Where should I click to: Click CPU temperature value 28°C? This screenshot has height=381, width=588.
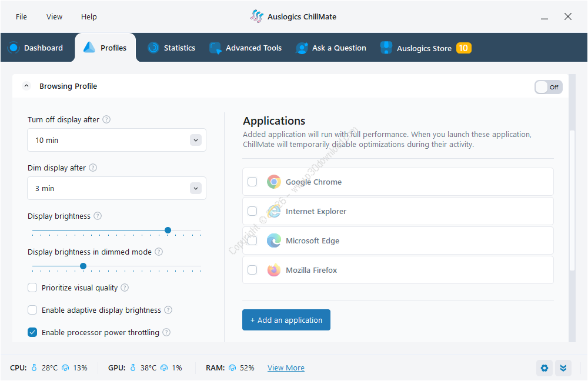click(x=49, y=368)
